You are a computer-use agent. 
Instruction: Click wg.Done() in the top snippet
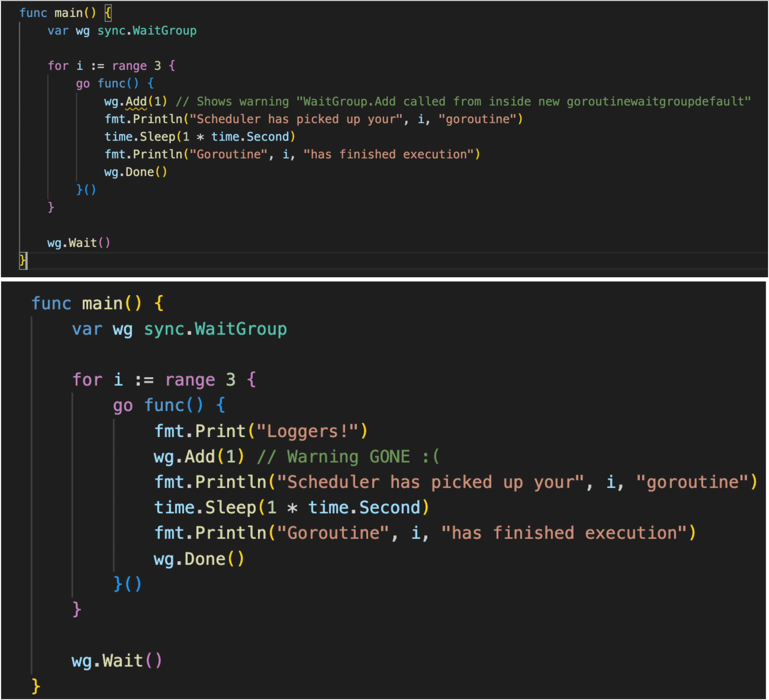135,172
